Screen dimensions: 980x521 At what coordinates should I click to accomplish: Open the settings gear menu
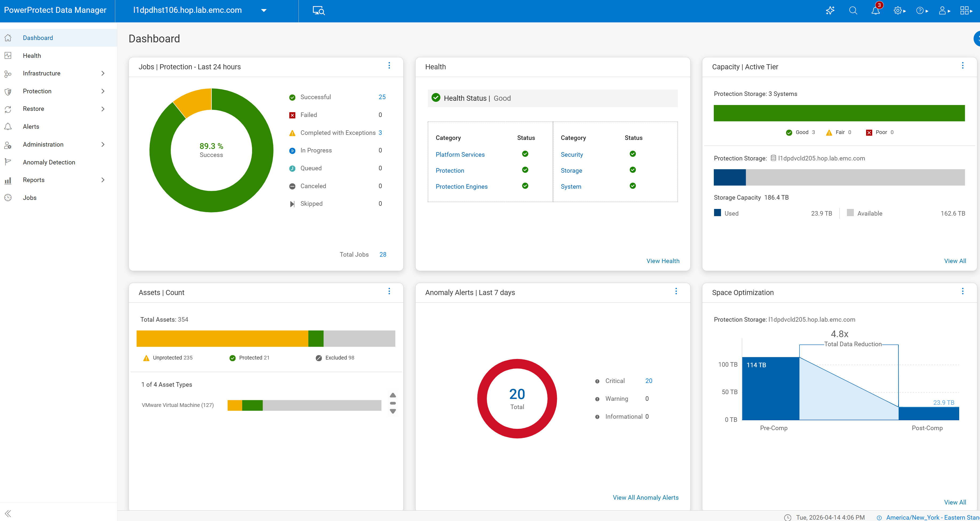point(899,11)
